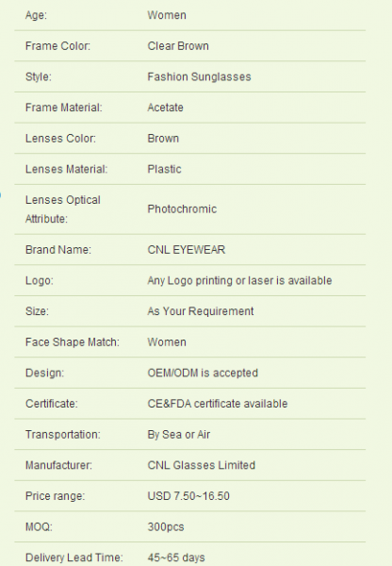Click the Photochromic attribute value
This screenshot has width=392, height=566.
tap(182, 209)
